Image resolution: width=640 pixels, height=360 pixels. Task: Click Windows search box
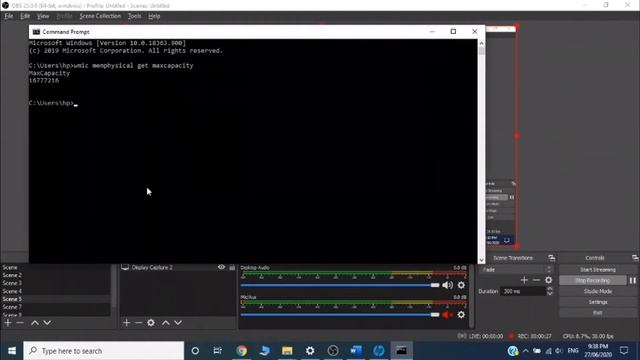pos(104,351)
